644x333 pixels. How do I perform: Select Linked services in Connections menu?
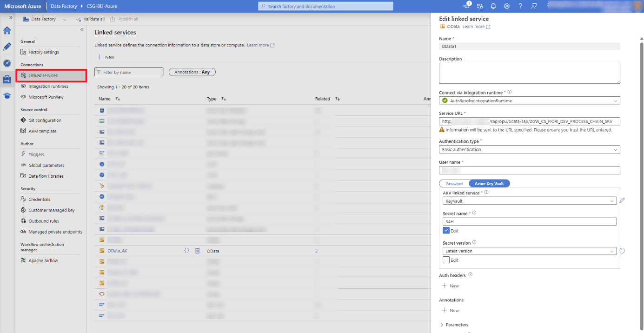[51, 75]
